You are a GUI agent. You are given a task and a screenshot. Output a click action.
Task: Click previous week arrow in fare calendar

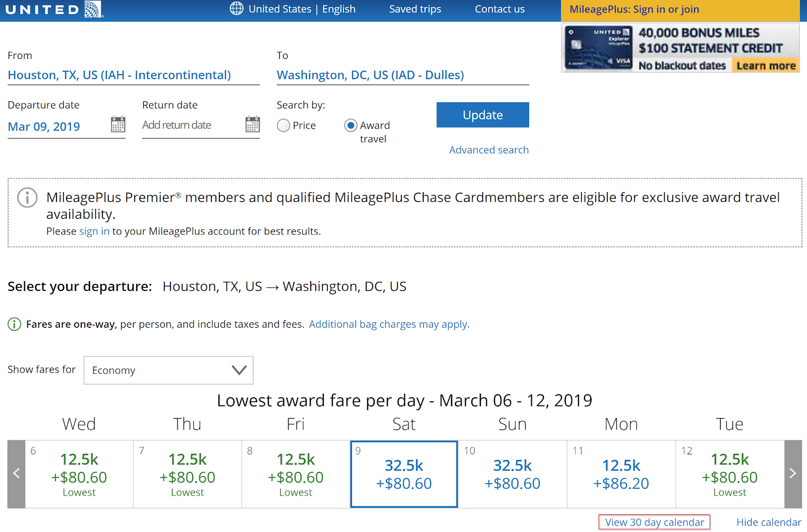[16, 474]
